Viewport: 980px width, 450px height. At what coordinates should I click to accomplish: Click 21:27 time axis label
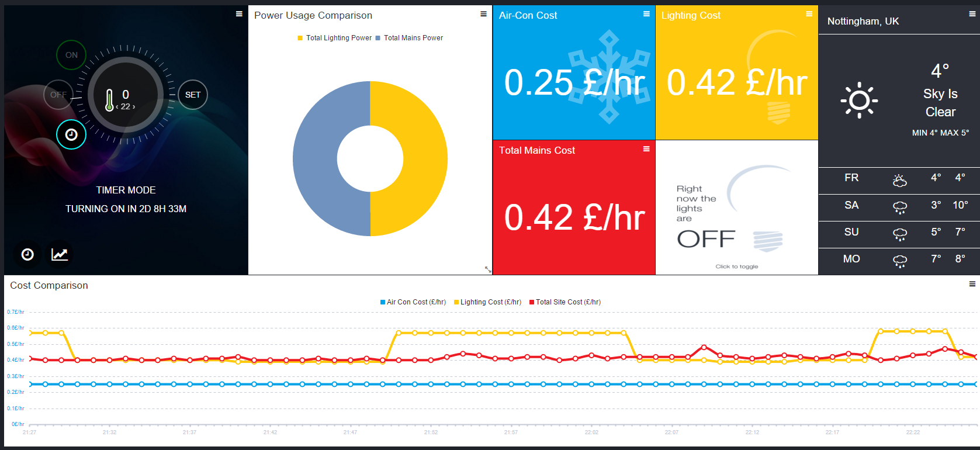pyautogui.click(x=29, y=432)
